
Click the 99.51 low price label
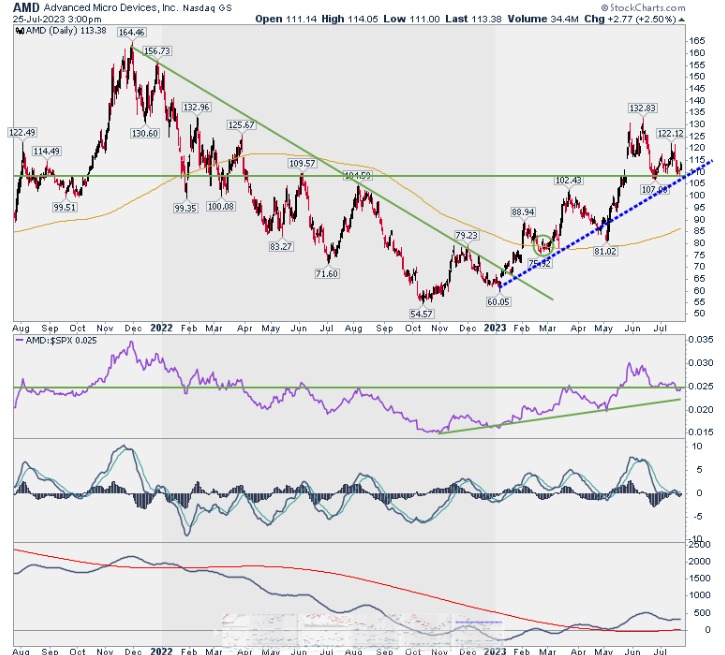click(x=64, y=207)
